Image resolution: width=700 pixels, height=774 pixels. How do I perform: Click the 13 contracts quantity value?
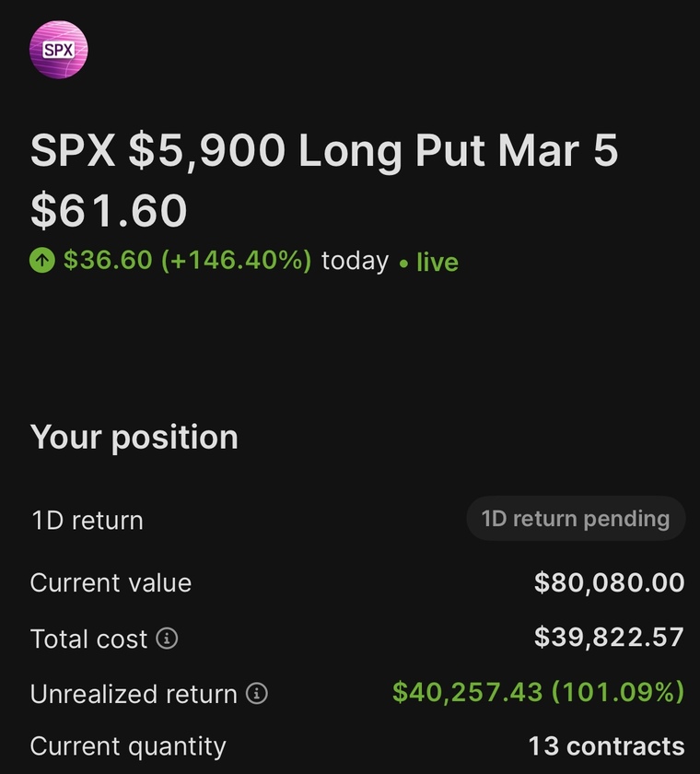pos(606,746)
